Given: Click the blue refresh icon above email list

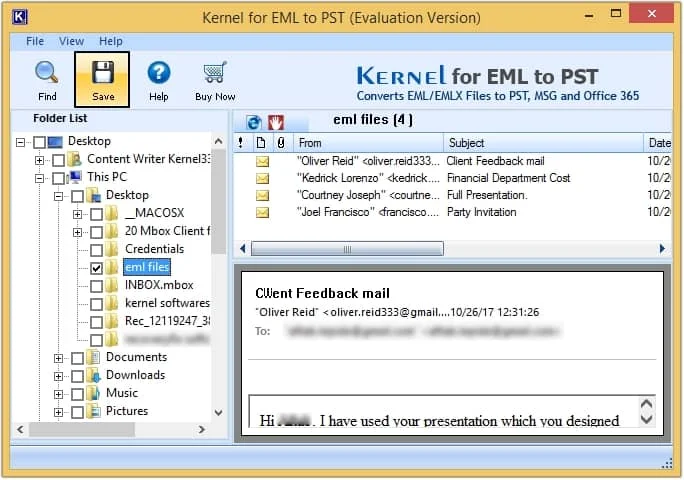Looking at the screenshot, I should (x=254, y=123).
